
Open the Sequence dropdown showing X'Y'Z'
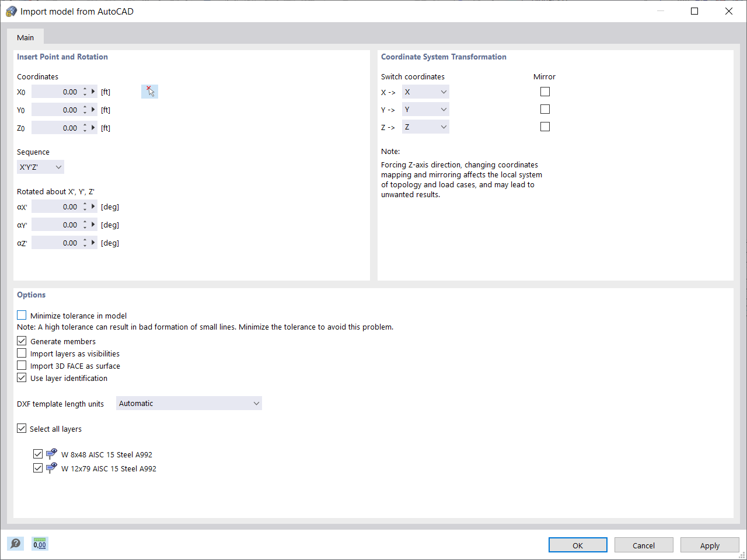(40, 166)
